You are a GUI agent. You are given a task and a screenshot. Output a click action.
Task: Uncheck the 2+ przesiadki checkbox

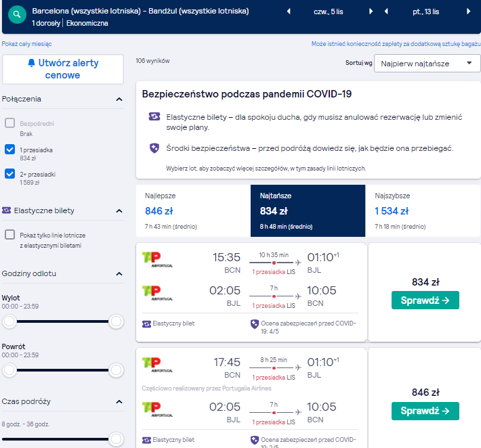[x=9, y=173]
